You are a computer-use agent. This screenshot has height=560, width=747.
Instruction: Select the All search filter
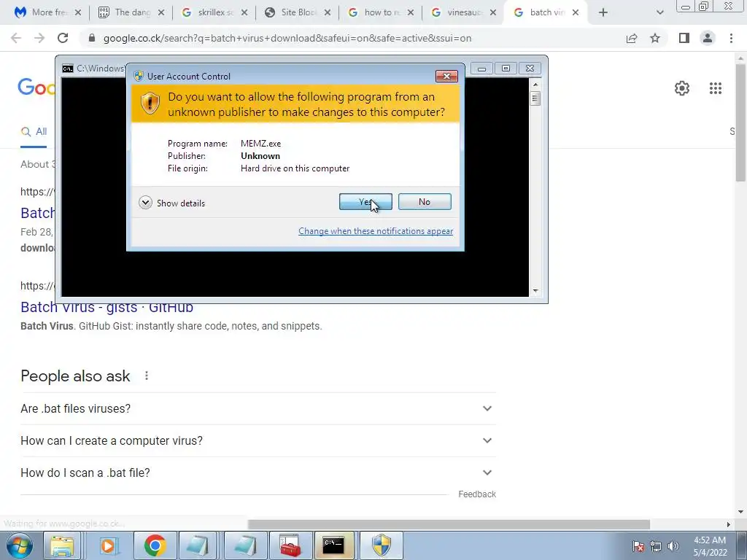pos(34,132)
